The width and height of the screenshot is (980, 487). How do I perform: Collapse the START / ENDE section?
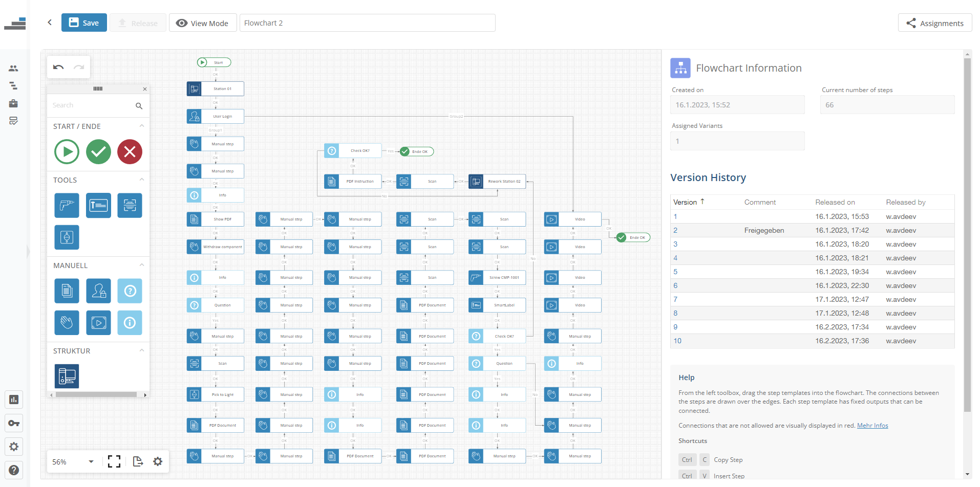click(142, 126)
